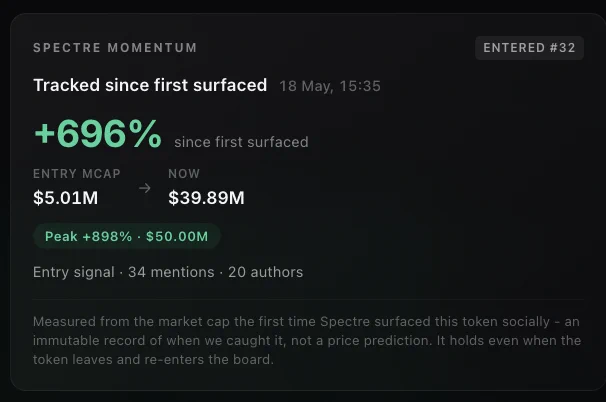Click the NOW label
606x402 pixels.
(184, 174)
